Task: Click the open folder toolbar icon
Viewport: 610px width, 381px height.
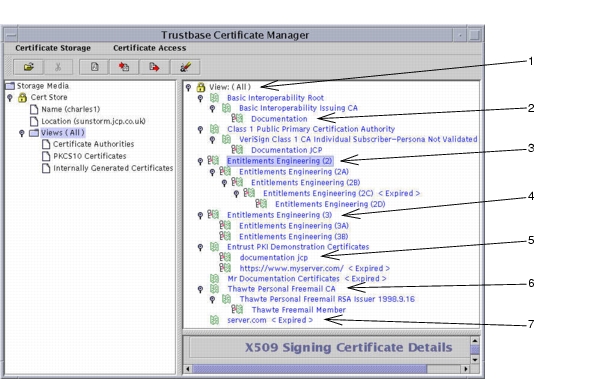Action: 28,67
